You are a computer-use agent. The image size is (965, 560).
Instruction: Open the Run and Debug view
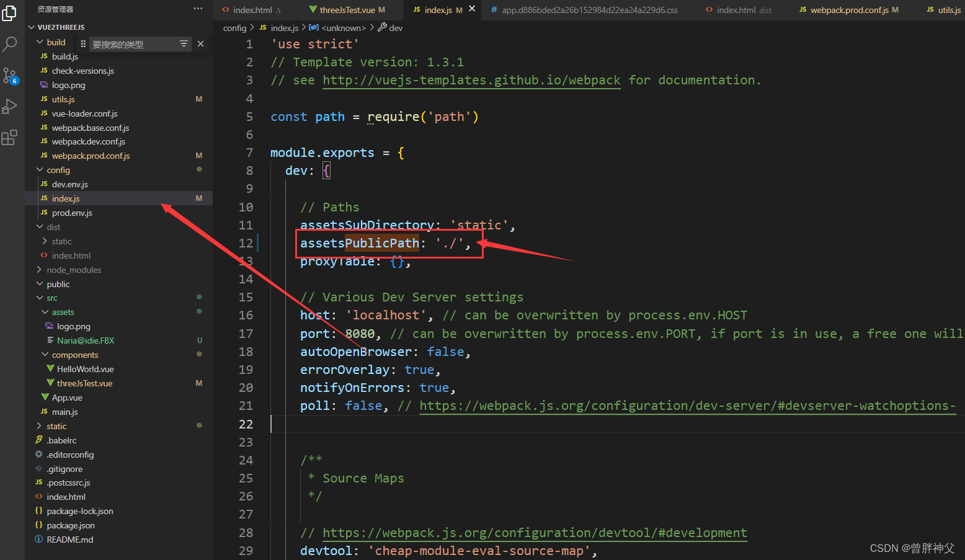point(9,107)
